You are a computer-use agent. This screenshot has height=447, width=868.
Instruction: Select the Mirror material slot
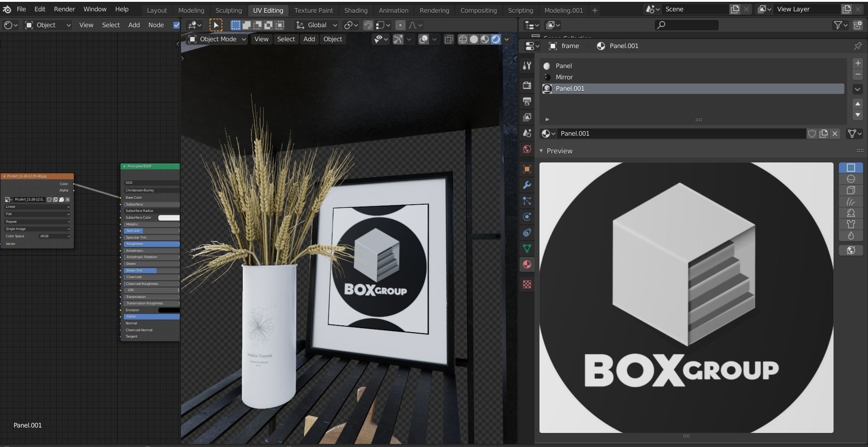click(564, 77)
